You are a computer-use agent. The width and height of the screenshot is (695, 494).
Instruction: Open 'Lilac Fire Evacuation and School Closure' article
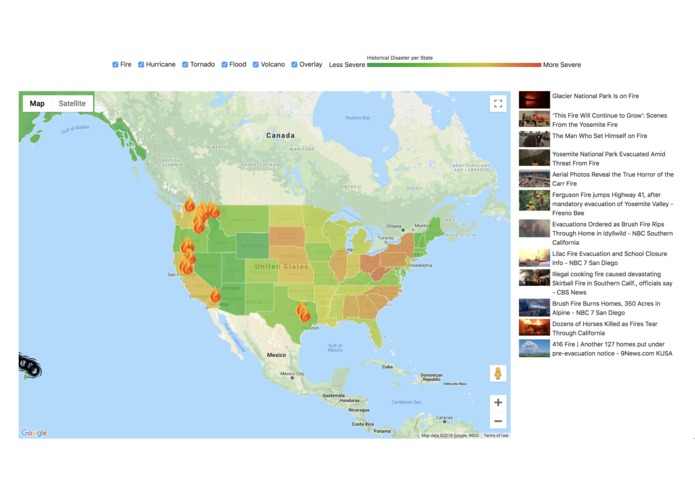tap(609, 258)
